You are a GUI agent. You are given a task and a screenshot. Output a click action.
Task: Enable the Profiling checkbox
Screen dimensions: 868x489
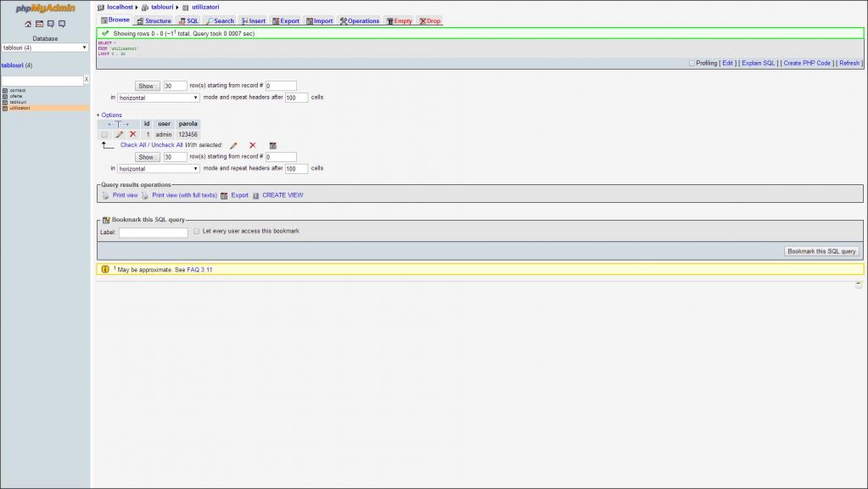[692, 63]
